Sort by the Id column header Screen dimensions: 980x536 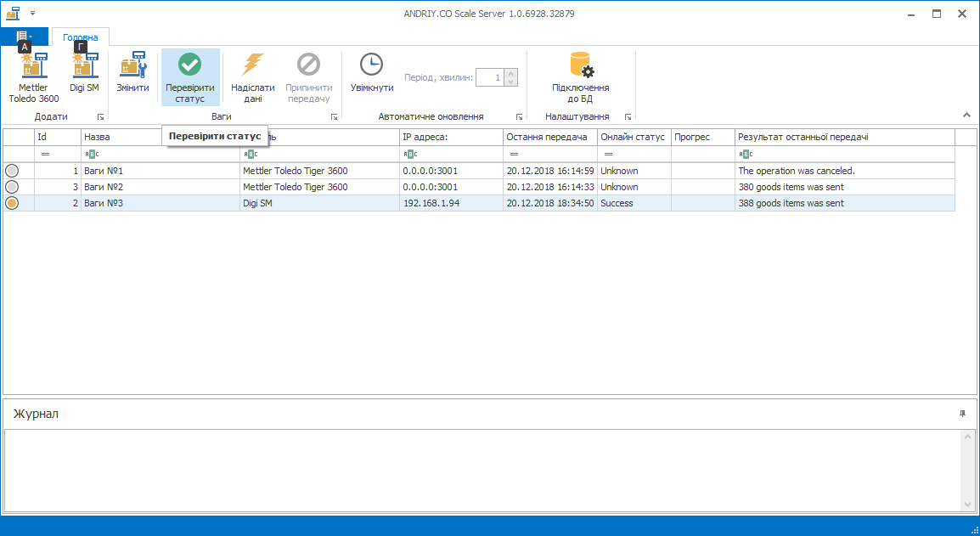tap(58, 137)
